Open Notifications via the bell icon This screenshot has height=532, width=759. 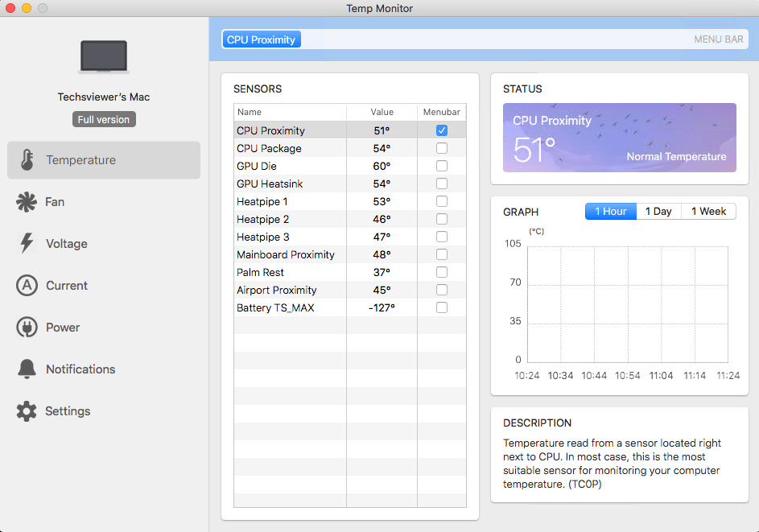27,369
